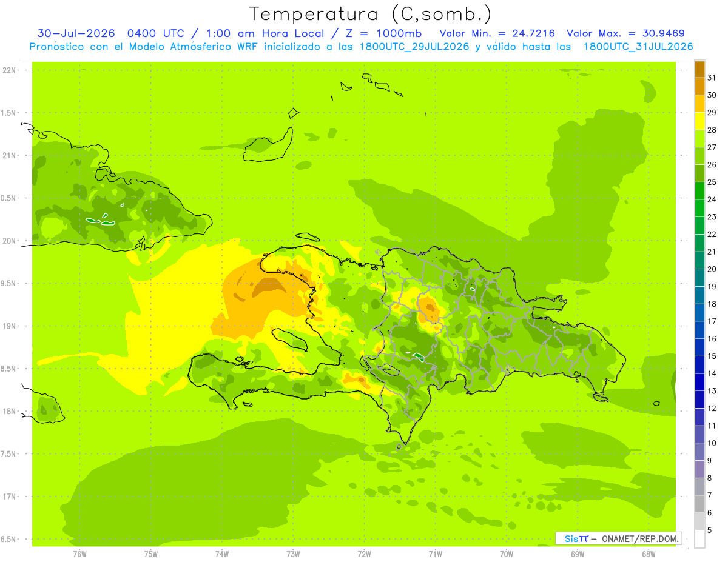The height and width of the screenshot is (562, 728).
Task: Pick the legend color between 24 and 25
Action: click(699, 190)
